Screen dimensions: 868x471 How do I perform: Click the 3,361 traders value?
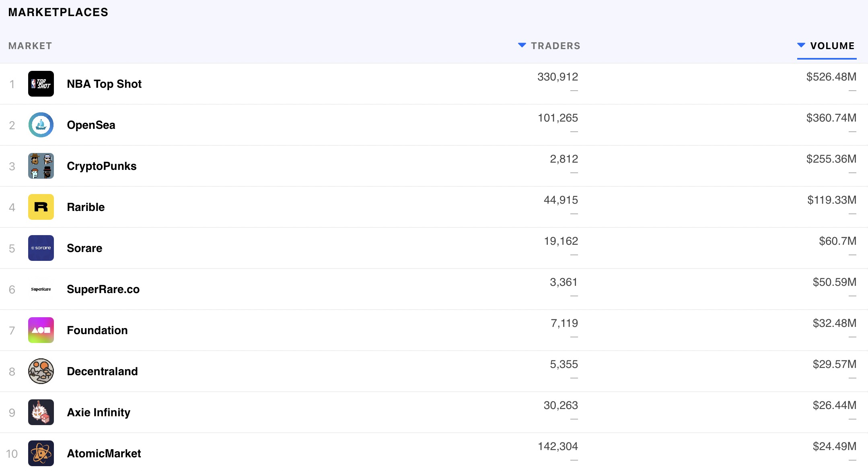pos(564,282)
